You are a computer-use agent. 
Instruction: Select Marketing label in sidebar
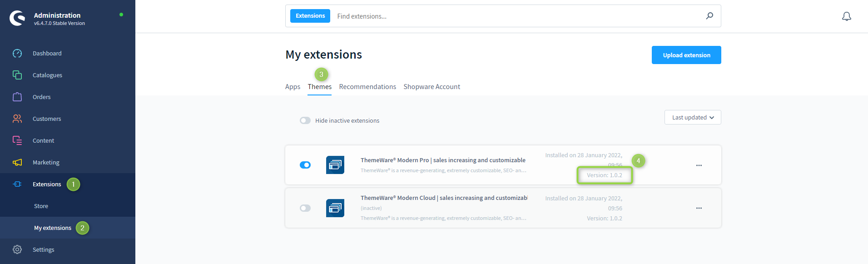click(x=46, y=163)
